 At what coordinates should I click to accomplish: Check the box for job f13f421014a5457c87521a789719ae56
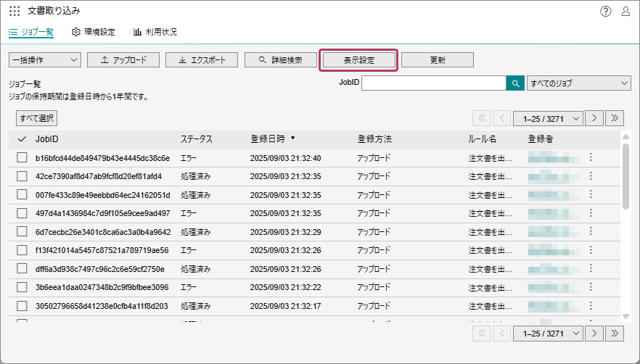(22, 249)
